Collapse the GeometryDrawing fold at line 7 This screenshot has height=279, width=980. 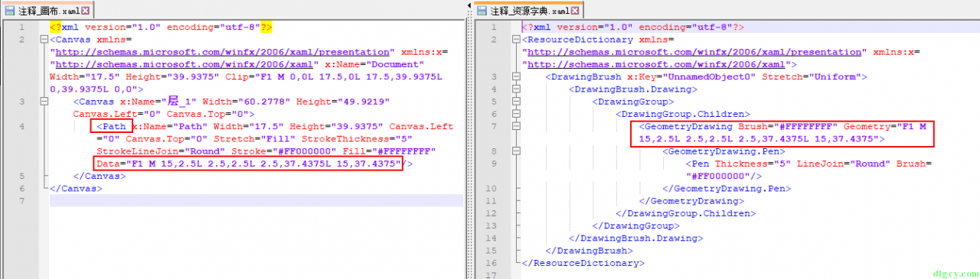click(x=515, y=126)
